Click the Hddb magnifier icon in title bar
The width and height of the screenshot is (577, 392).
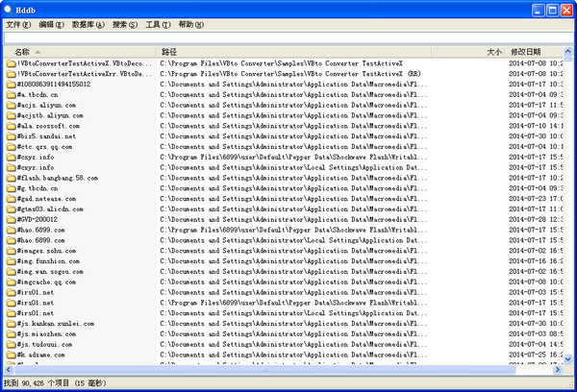pos(10,9)
